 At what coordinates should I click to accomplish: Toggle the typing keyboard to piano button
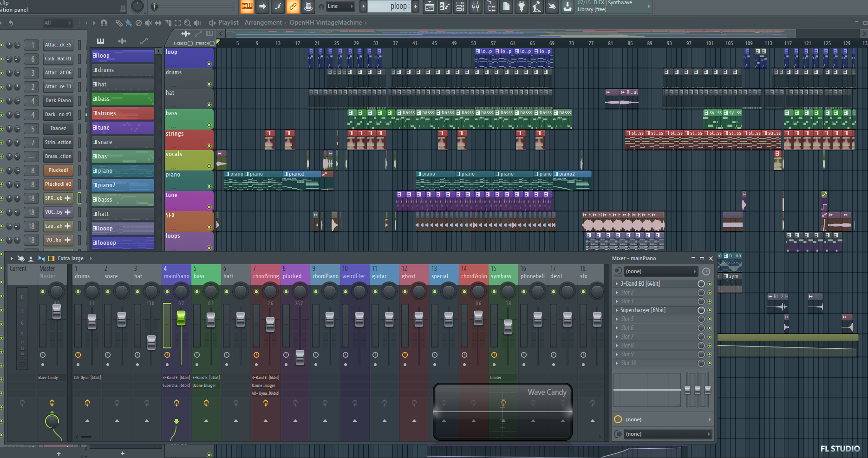[x=247, y=6]
